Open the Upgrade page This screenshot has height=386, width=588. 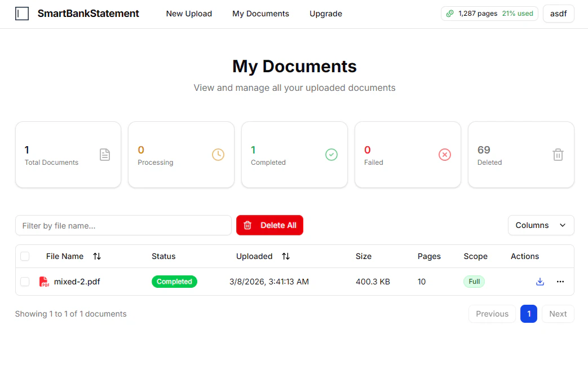tap(325, 14)
